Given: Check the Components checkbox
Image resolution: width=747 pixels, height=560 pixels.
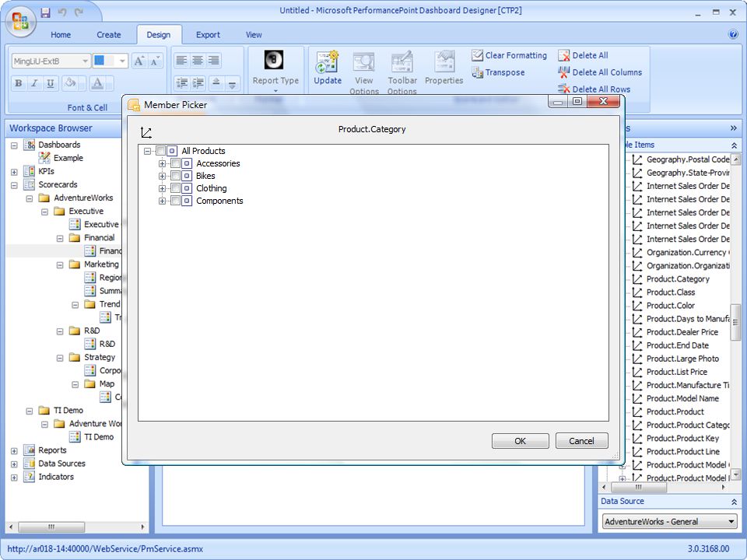Looking at the screenshot, I should pos(175,201).
